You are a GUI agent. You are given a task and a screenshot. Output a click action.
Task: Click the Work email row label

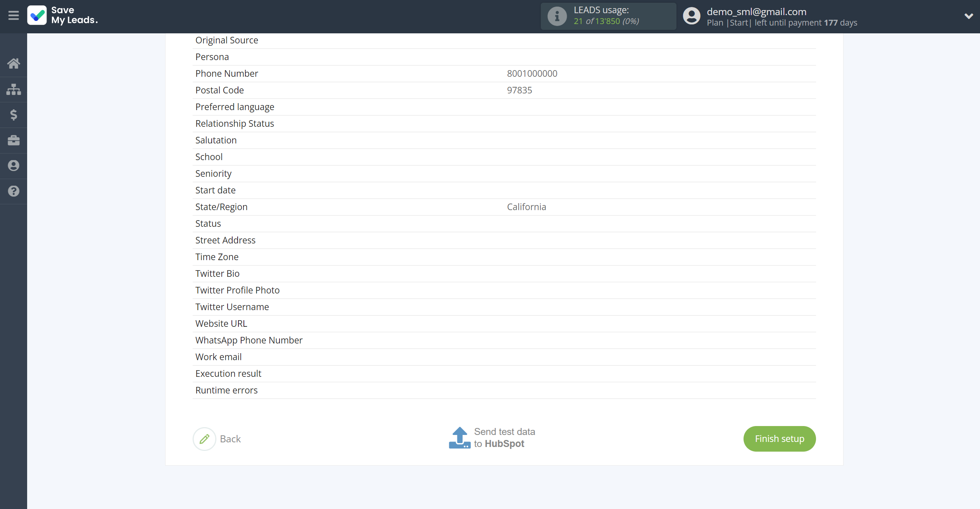tap(218, 357)
